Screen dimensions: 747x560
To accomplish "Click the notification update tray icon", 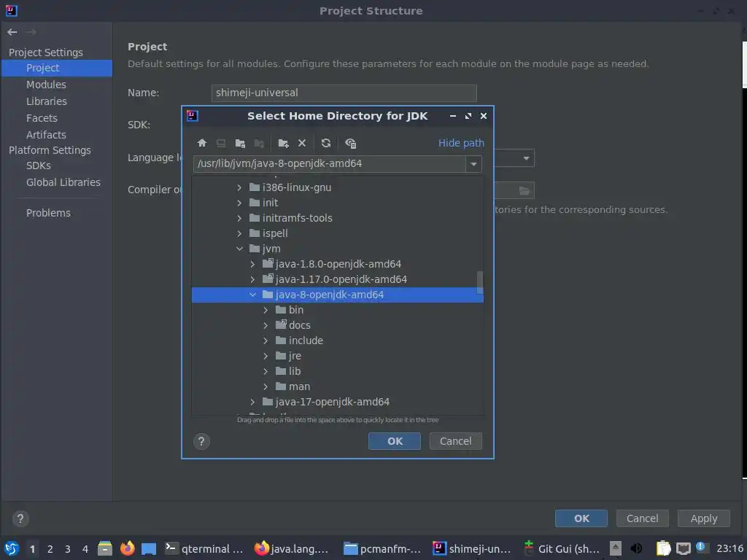I will [701, 548].
